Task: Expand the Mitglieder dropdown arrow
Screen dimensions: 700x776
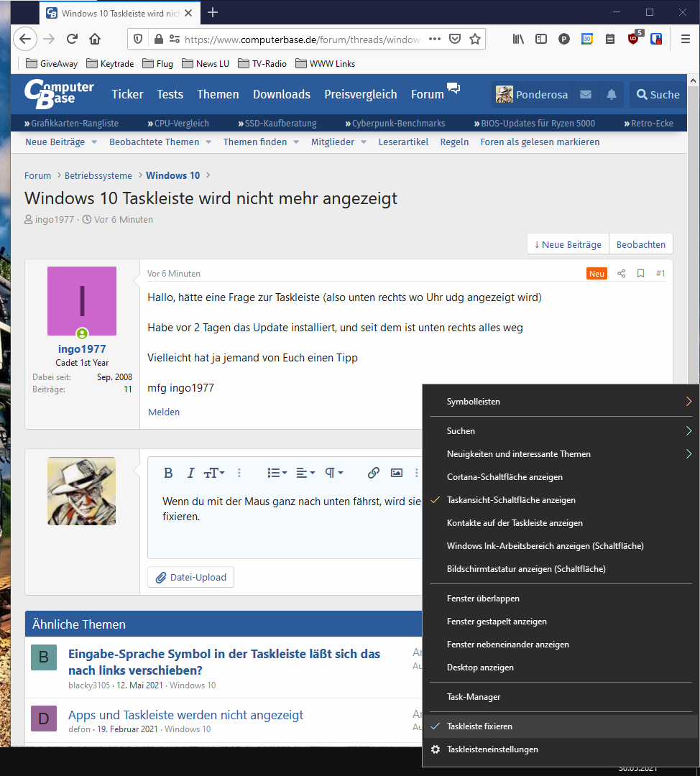Action: pos(364,142)
